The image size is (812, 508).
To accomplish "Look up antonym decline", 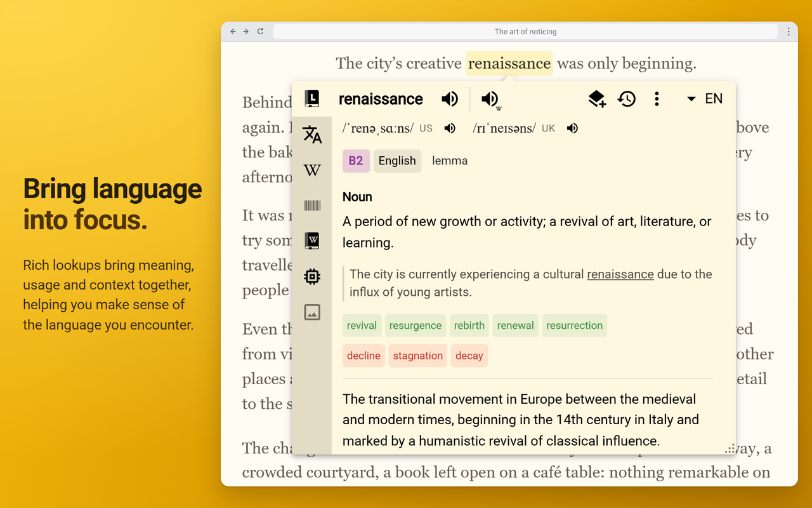I will [x=363, y=356].
